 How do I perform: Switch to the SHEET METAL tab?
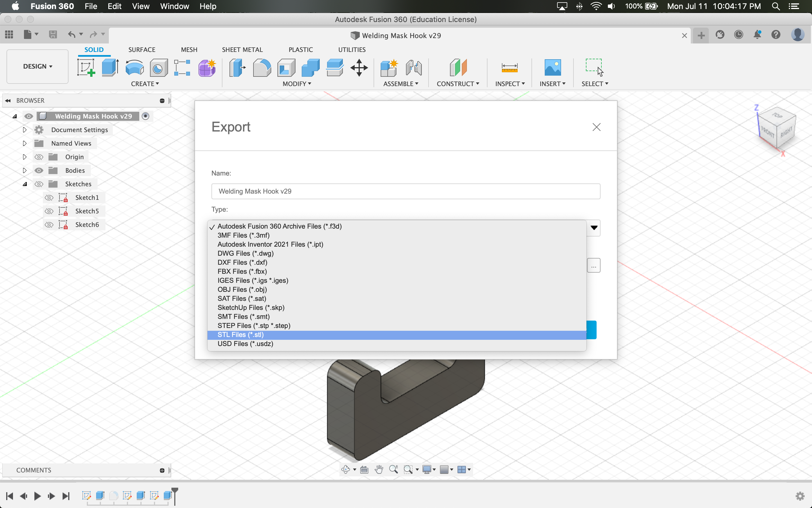(x=242, y=50)
